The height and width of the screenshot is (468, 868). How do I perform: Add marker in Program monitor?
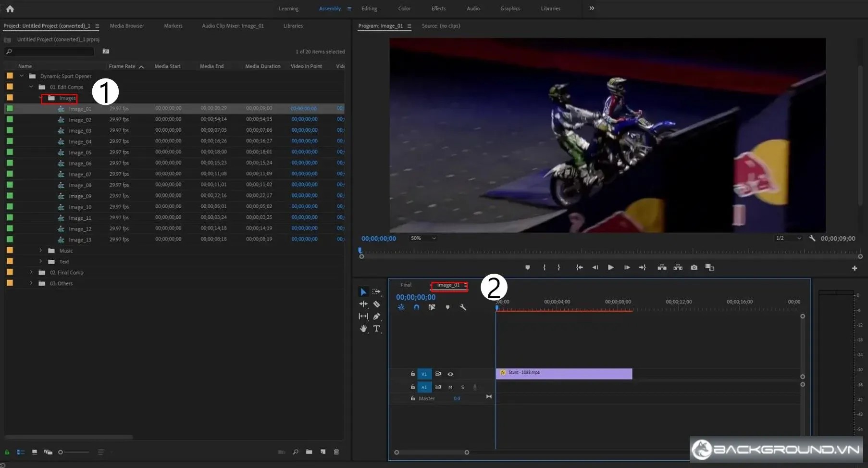pos(528,267)
